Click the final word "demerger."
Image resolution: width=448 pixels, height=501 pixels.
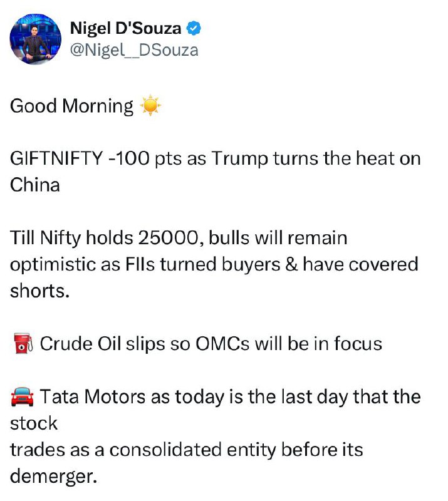(53, 476)
